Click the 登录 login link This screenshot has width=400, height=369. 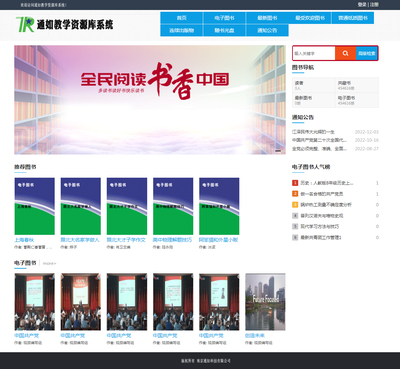[x=362, y=5]
